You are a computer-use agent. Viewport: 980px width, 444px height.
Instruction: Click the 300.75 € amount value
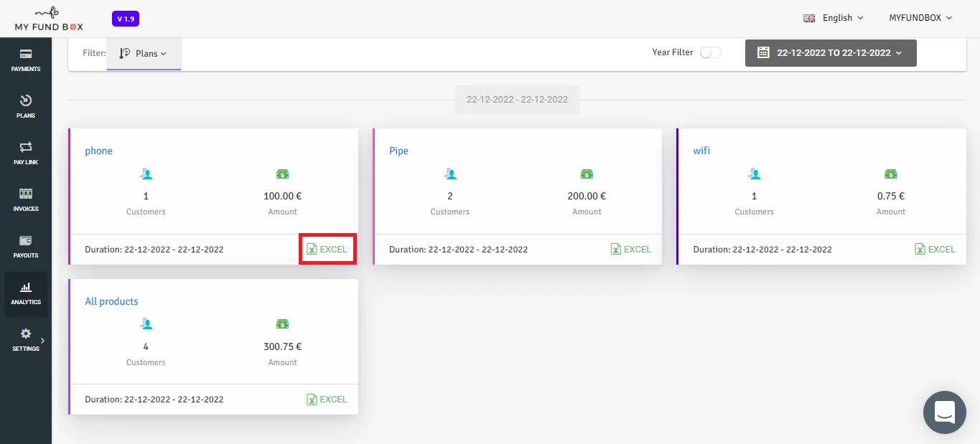283,346
